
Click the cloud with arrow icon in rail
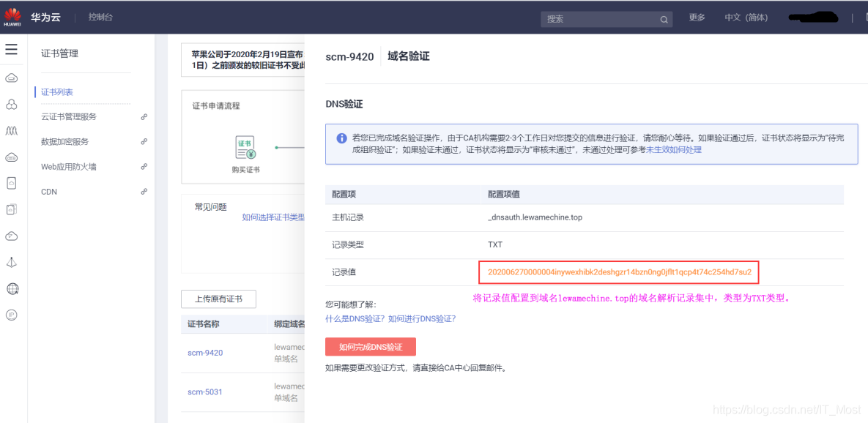[x=11, y=236]
